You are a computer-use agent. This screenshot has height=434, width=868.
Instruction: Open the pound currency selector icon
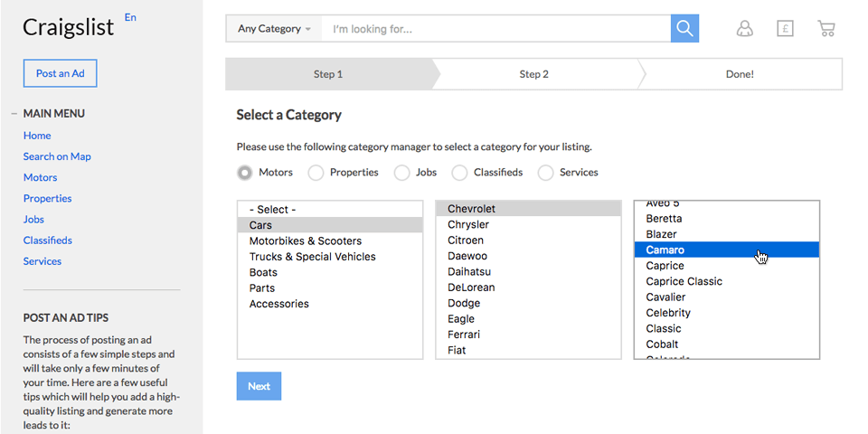tap(785, 28)
